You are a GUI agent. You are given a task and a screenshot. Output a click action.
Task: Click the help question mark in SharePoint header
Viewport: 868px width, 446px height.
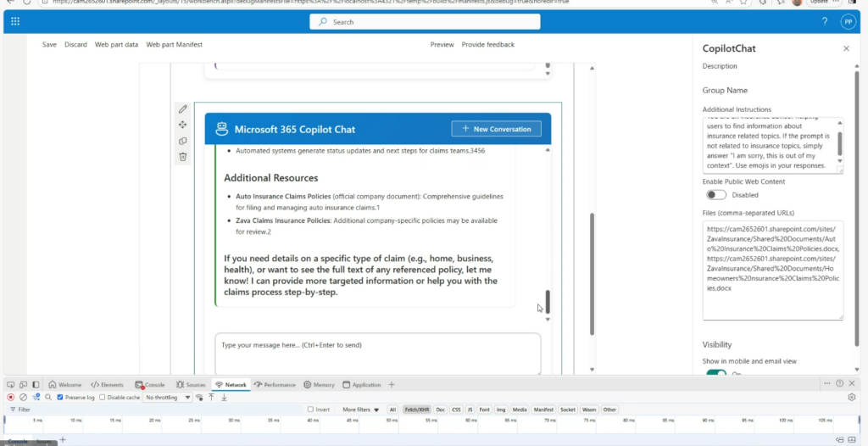[x=825, y=21]
